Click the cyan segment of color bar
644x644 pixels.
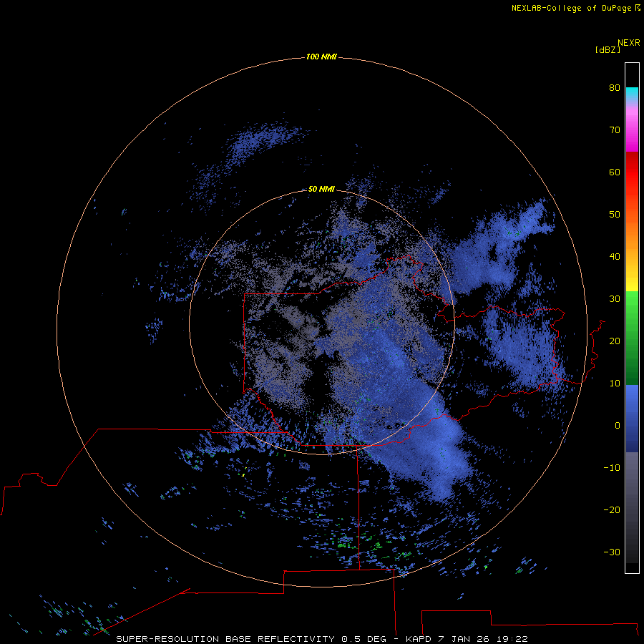pos(632,94)
